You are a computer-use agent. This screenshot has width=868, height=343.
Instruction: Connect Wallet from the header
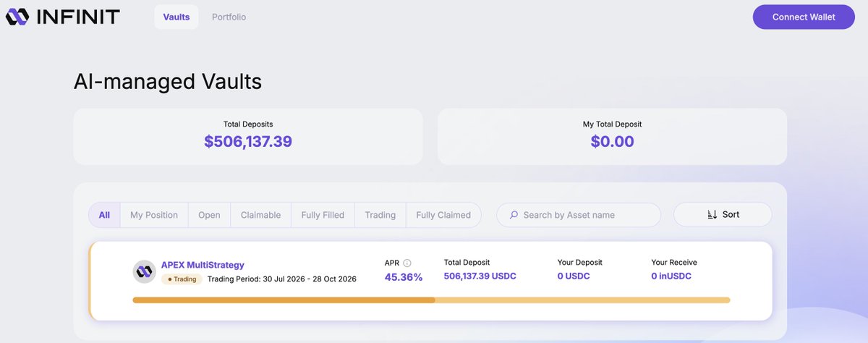(x=804, y=17)
